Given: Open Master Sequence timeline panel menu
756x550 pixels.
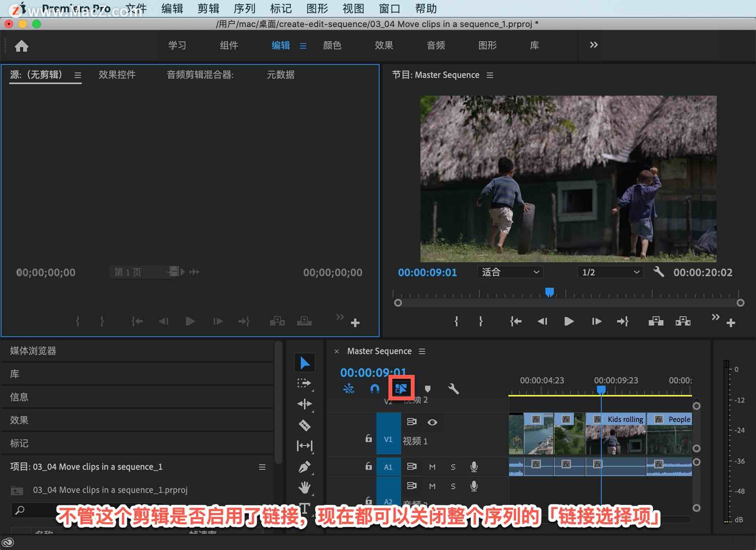Looking at the screenshot, I should 422,351.
